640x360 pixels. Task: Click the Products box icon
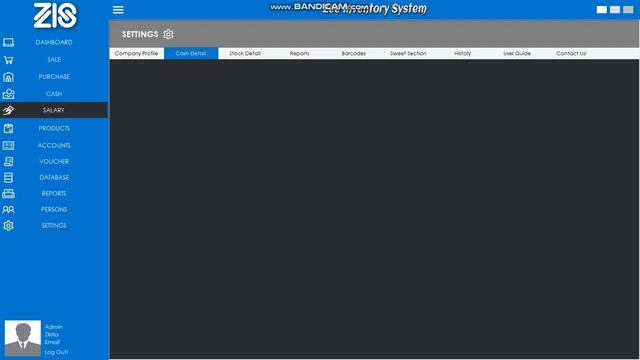point(8,129)
